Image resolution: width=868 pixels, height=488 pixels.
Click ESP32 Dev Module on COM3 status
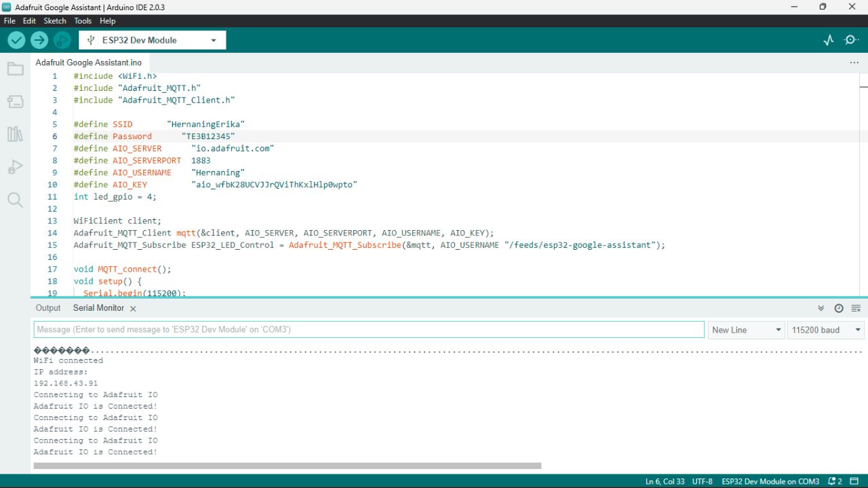tap(770, 481)
